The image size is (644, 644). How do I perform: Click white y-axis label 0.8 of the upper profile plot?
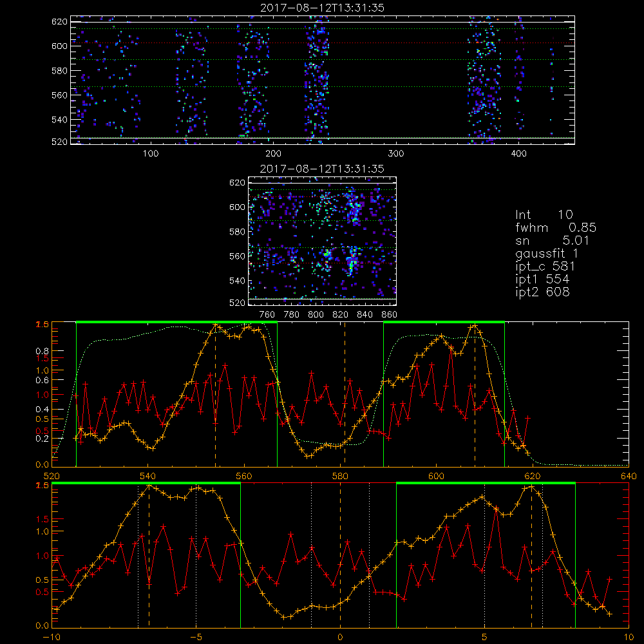pos(43,351)
